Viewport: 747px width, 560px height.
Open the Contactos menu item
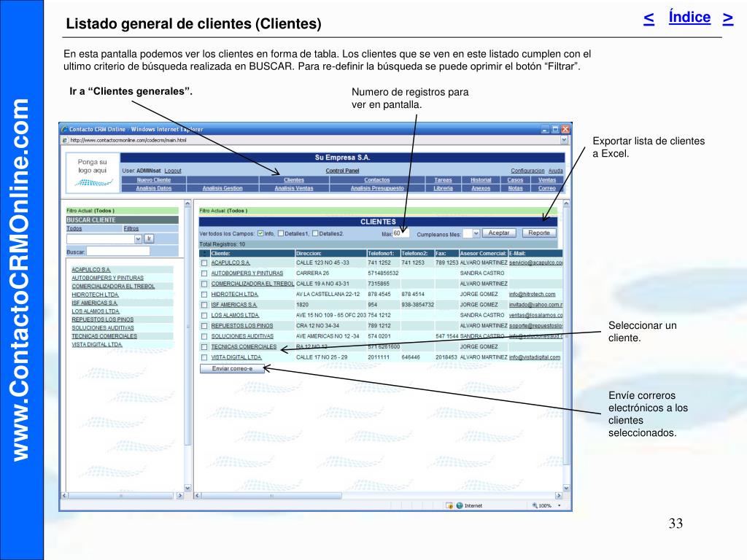[377, 180]
